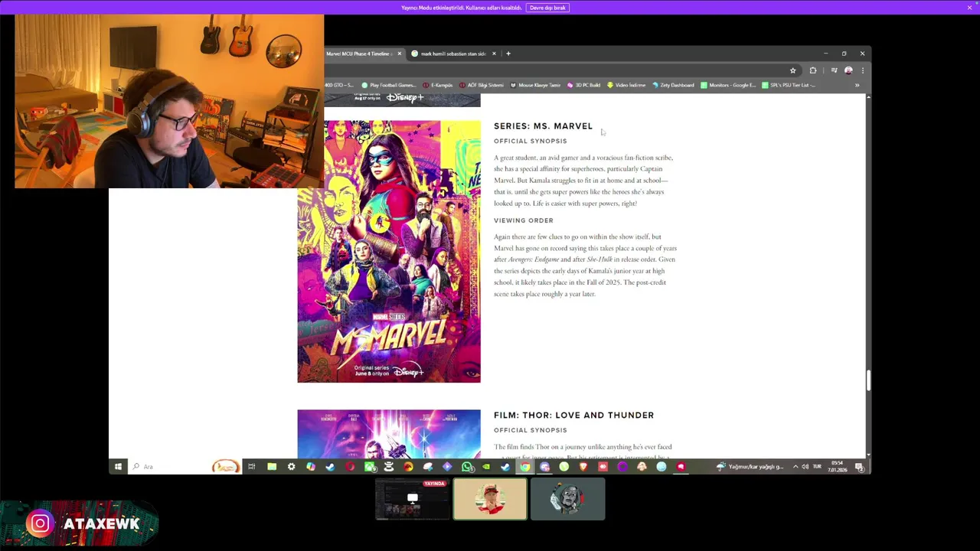Click the SERIES: MS. MARVEL heading
This screenshot has width=980, height=551.
543,126
